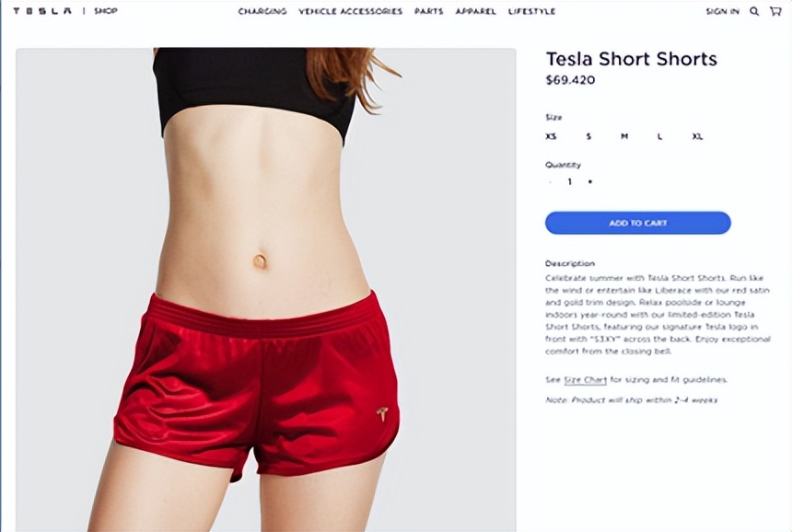Click the Shop link beside the logo
The image size is (792, 532).
pos(106,11)
